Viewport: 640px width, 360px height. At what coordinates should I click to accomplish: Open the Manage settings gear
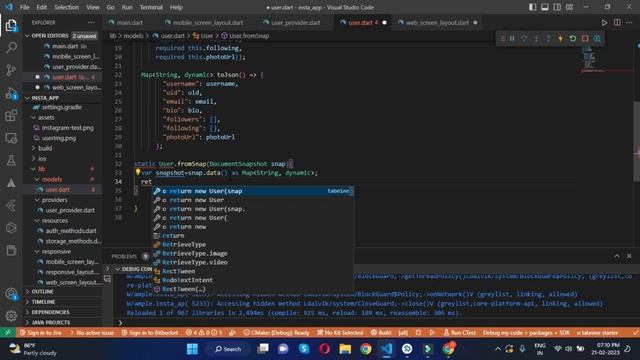[11, 316]
